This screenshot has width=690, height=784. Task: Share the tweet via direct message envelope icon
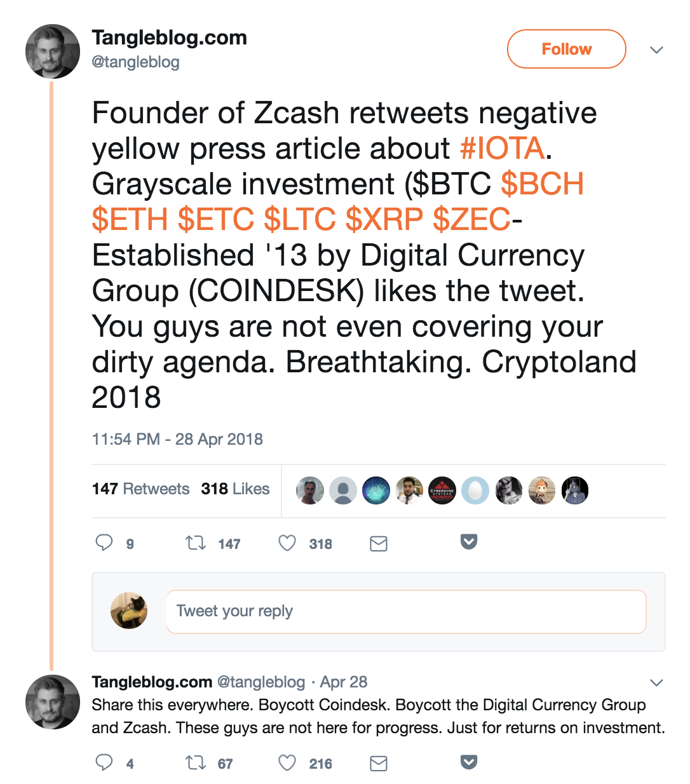pyautogui.click(x=378, y=543)
